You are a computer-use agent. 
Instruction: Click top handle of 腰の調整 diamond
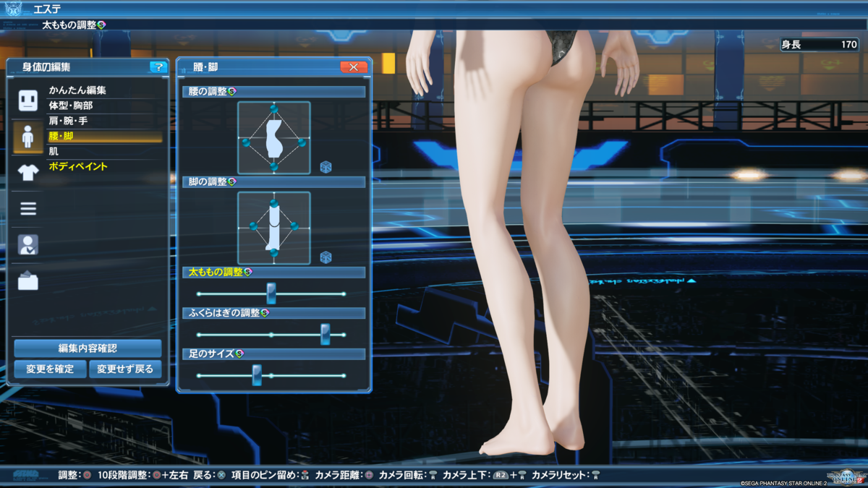tap(273, 109)
